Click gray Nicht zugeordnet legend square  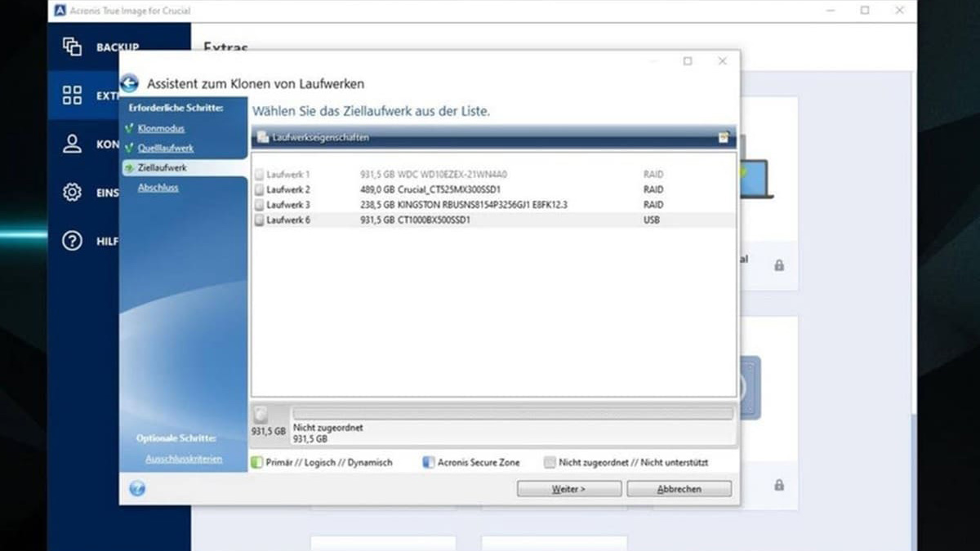click(x=550, y=462)
